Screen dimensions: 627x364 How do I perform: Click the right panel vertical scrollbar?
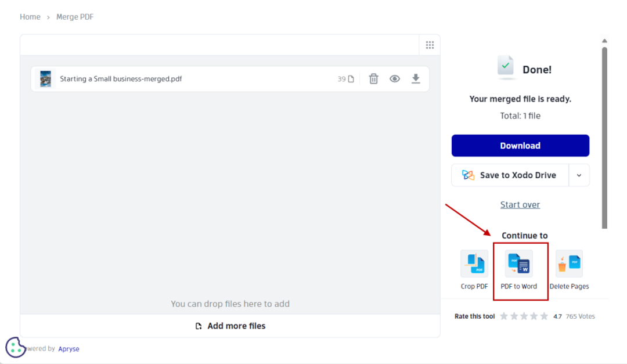604,138
